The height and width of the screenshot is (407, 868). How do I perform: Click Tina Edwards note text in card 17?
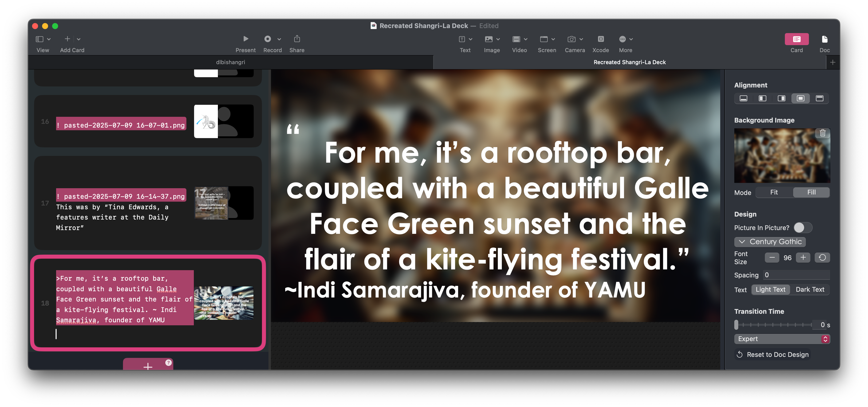pyautogui.click(x=112, y=218)
